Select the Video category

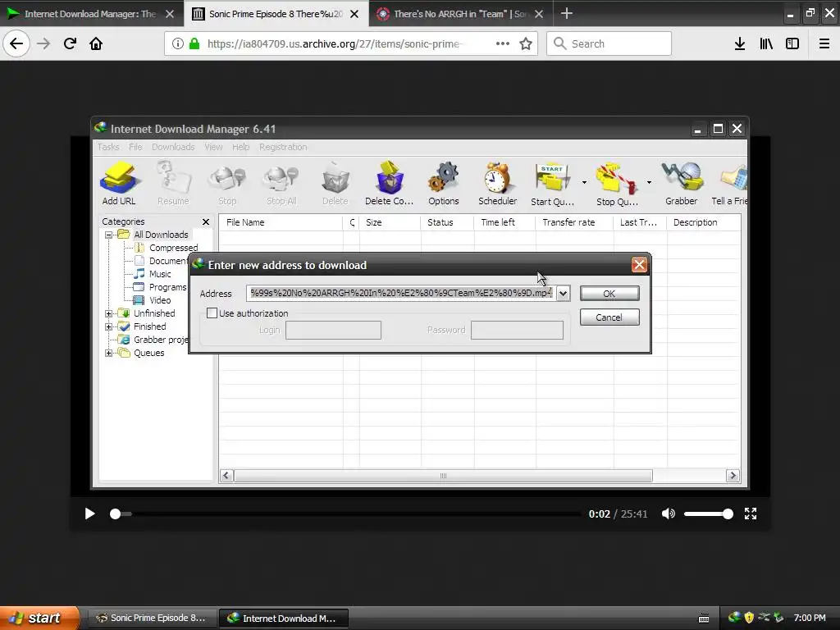tap(160, 300)
